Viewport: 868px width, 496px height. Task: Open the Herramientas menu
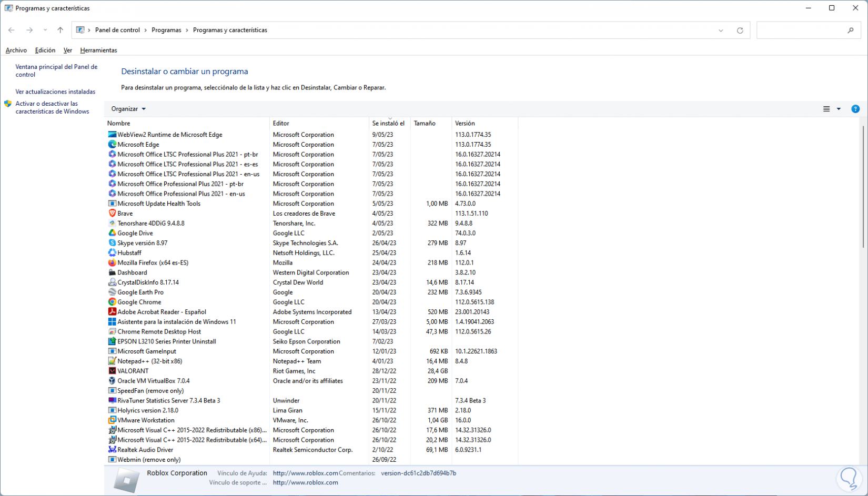pyautogui.click(x=98, y=50)
